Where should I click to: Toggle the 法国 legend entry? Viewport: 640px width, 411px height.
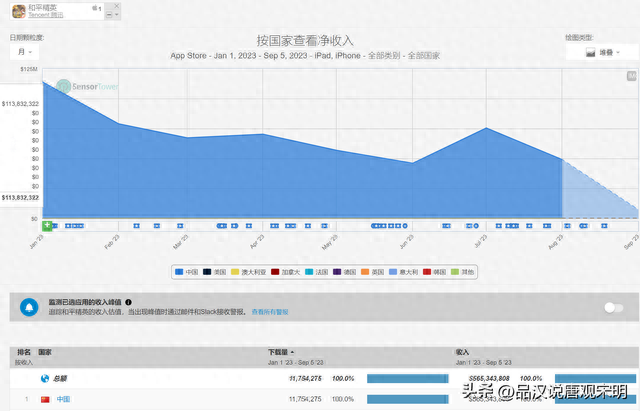coord(317,272)
